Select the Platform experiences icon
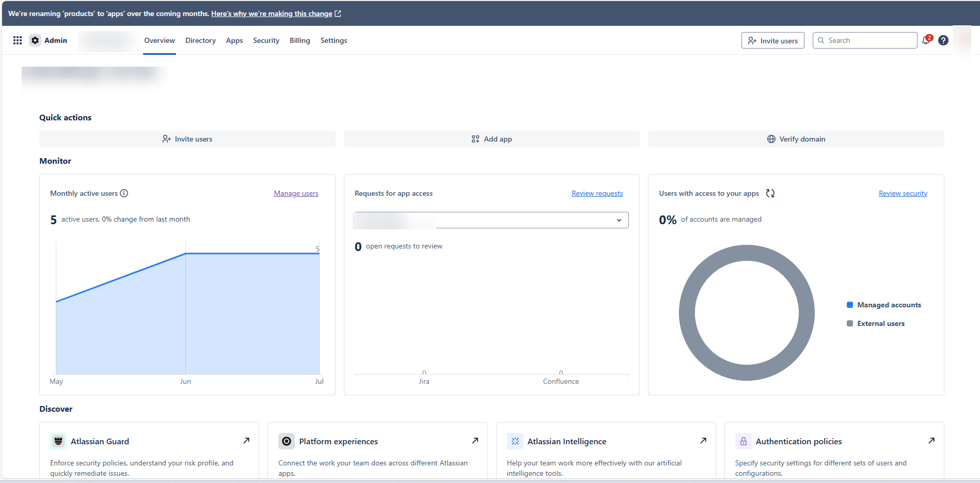Image resolution: width=980 pixels, height=483 pixels. (x=287, y=441)
